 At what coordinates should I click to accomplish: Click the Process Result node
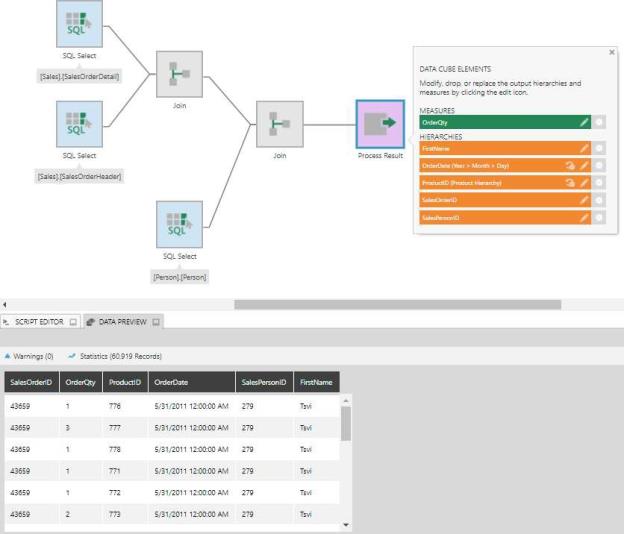click(x=380, y=124)
